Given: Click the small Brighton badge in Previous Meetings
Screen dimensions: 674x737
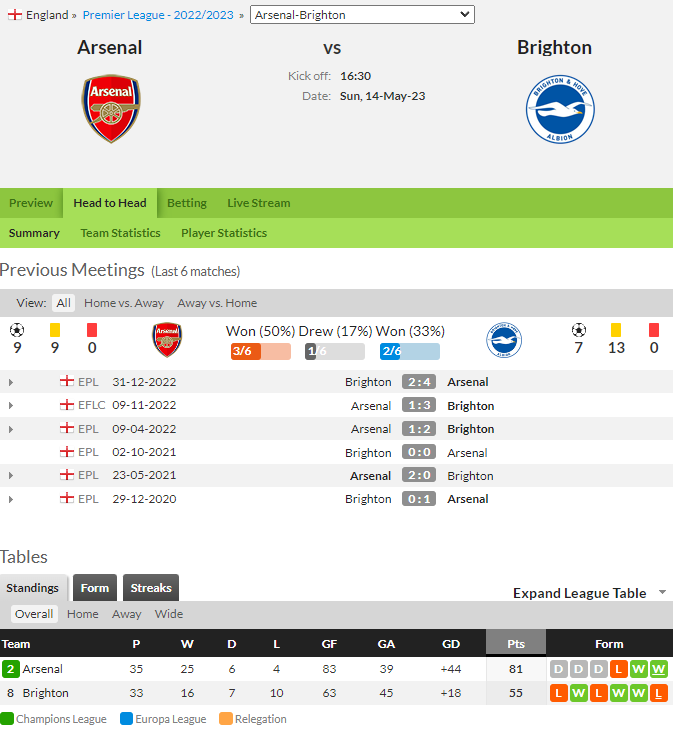Looking at the screenshot, I should [x=504, y=340].
